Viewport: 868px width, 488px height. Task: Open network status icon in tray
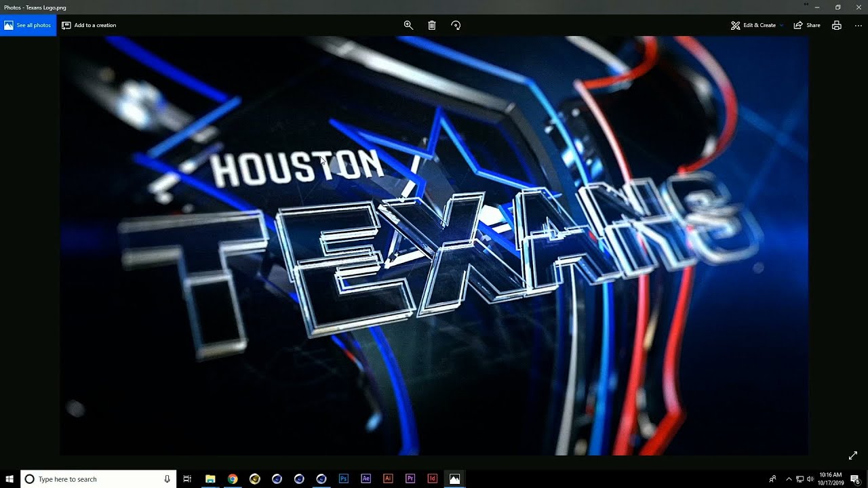pyautogui.click(x=800, y=479)
